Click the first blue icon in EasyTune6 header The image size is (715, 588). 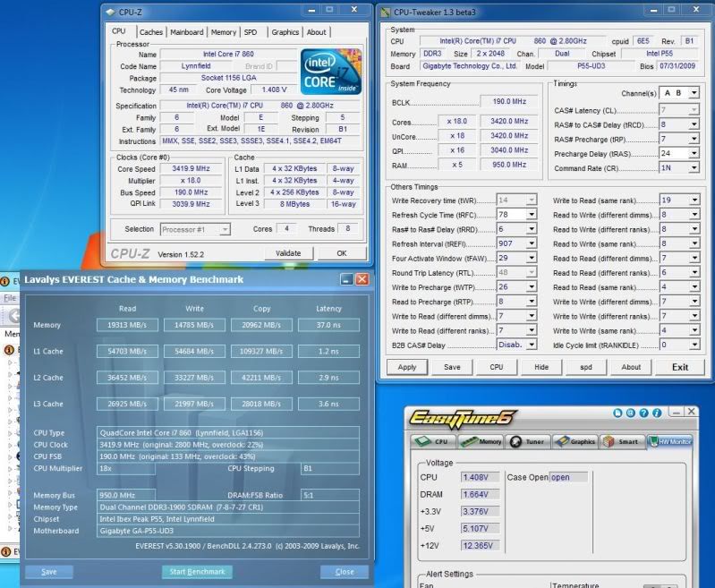pyautogui.click(x=617, y=413)
